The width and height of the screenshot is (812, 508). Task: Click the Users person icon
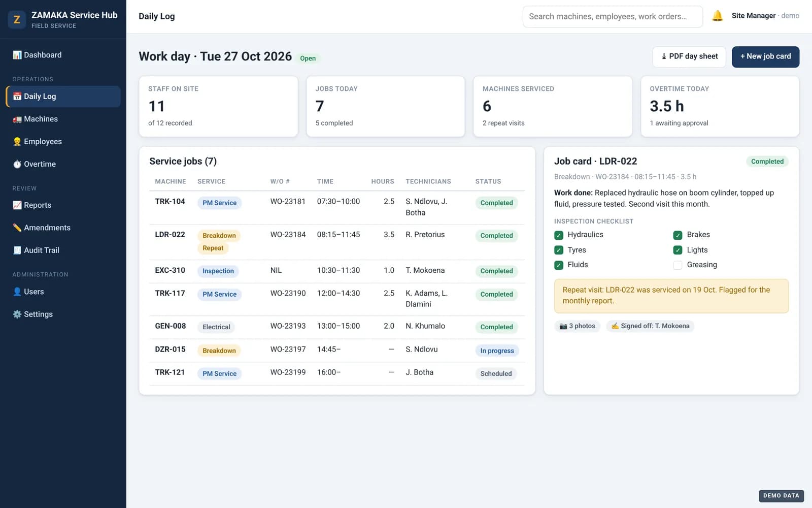pyautogui.click(x=17, y=292)
